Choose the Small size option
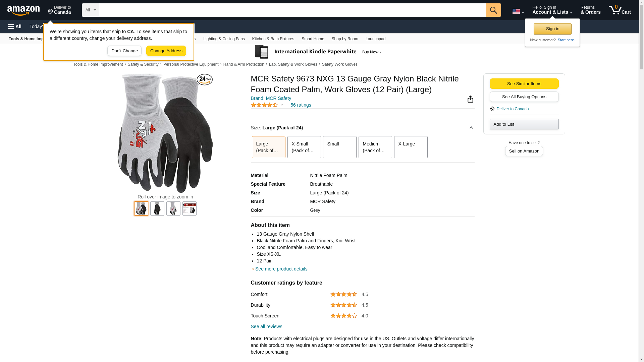This screenshot has width=644, height=362. [x=340, y=147]
